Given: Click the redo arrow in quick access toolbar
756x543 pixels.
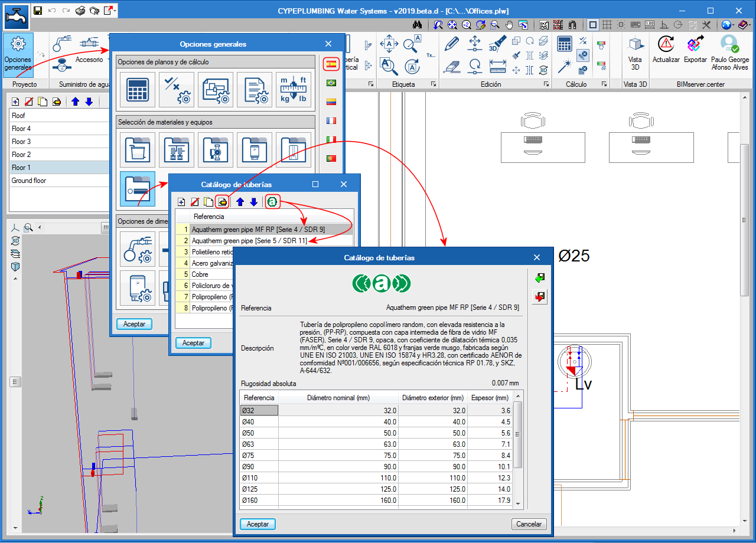Looking at the screenshot, I should click(x=66, y=11).
